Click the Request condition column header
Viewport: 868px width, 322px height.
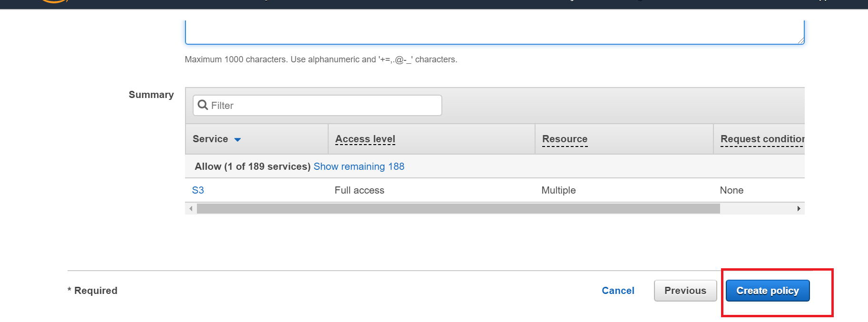[762, 139]
